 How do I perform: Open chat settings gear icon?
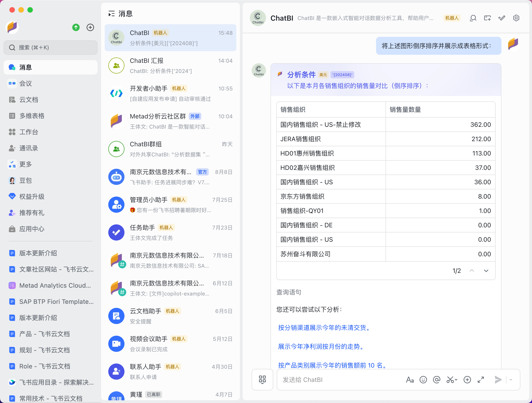(516, 18)
